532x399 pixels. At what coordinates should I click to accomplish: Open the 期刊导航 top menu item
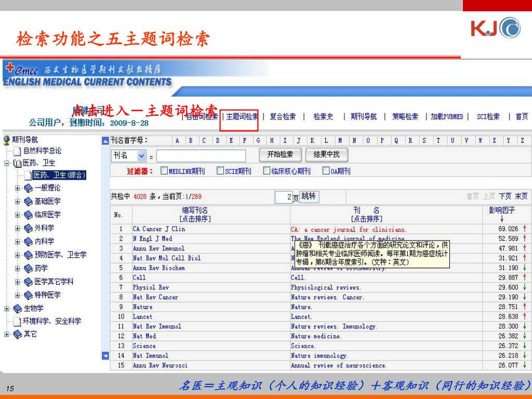click(363, 117)
